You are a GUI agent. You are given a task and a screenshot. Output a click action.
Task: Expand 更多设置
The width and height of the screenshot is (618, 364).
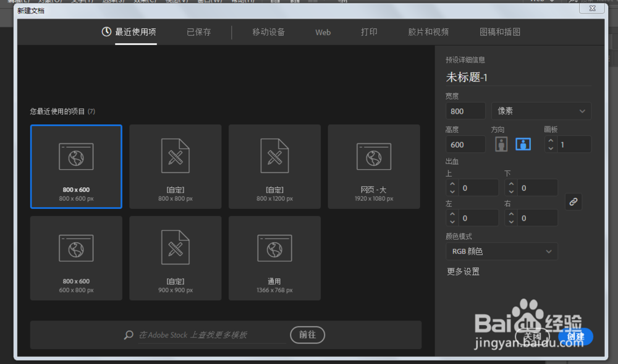click(462, 271)
